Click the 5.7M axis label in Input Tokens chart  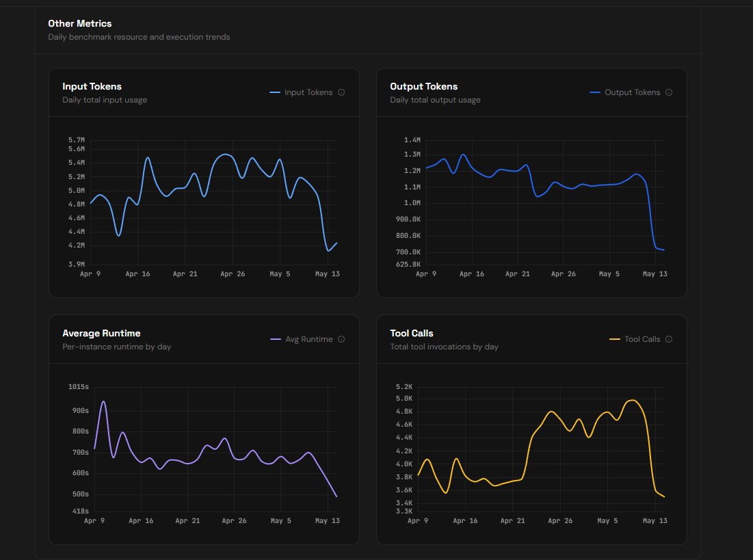click(77, 140)
